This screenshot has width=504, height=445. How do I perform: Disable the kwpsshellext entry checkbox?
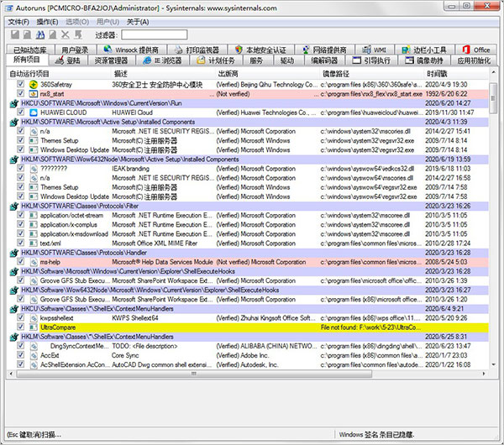pos(20,317)
